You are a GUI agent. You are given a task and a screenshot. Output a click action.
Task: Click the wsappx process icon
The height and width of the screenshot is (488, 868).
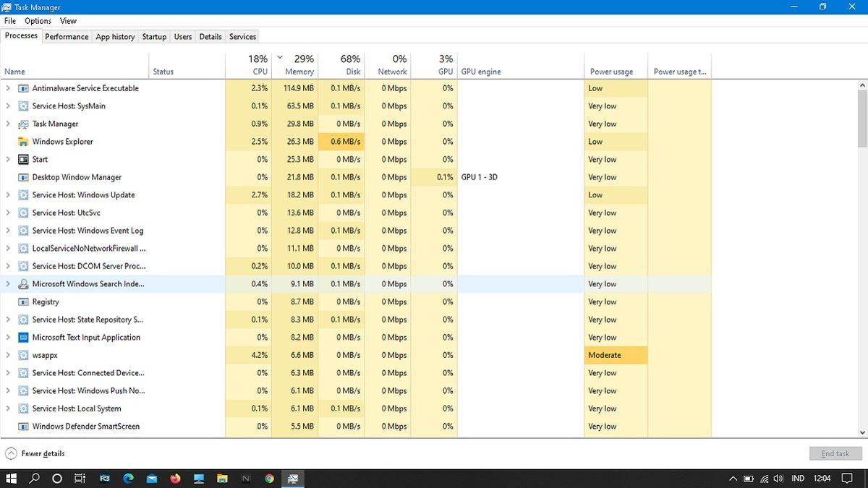(x=24, y=355)
